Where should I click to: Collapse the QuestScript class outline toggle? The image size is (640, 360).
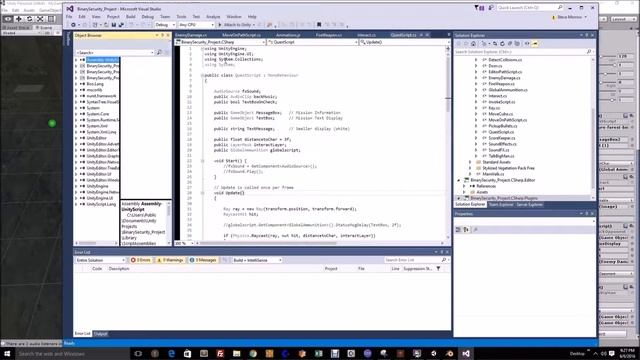pyautogui.click(x=202, y=76)
